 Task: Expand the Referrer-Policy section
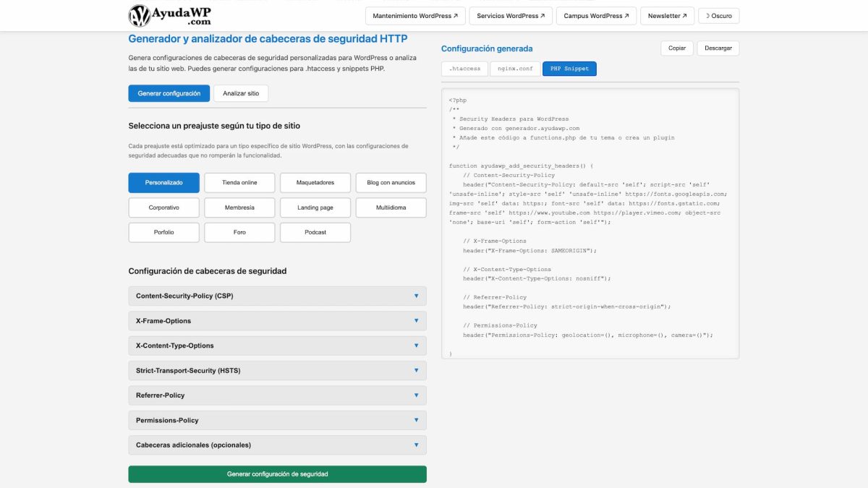point(277,395)
